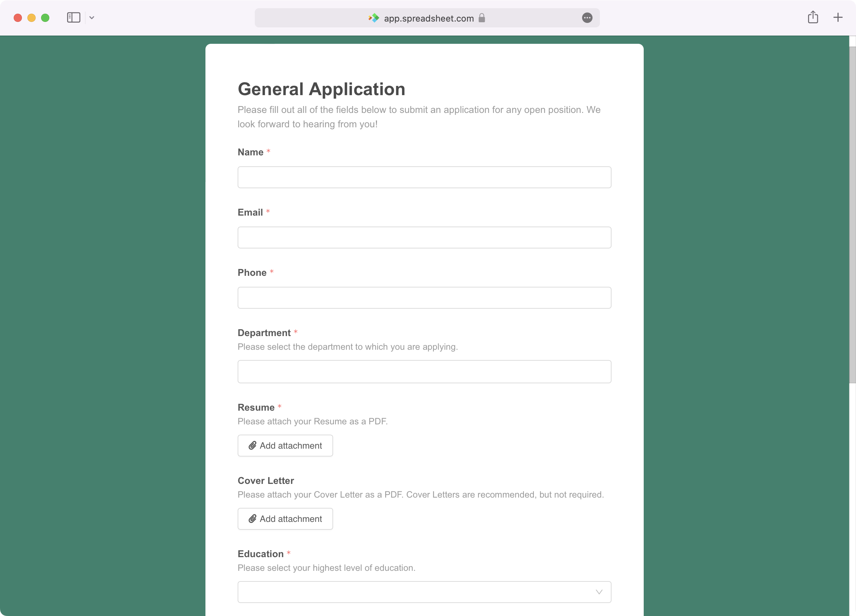Expand the Education level dropdown arrow
The width and height of the screenshot is (856, 616).
[x=599, y=592]
